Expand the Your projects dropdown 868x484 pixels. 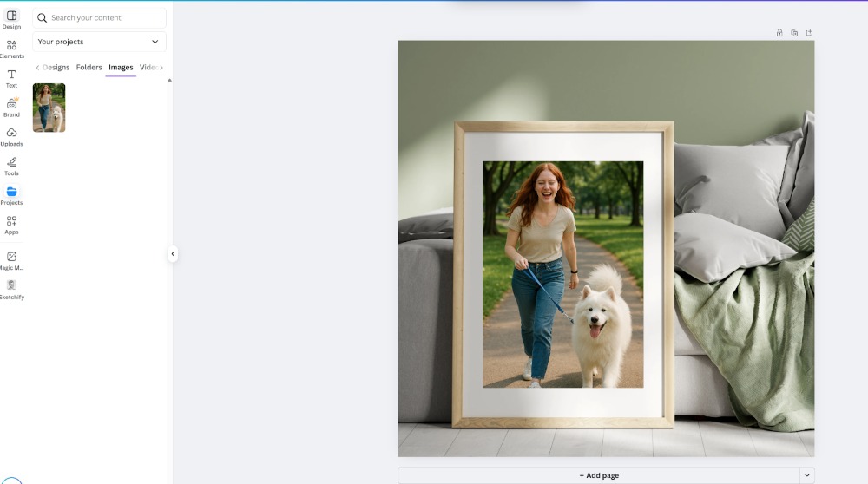pos(99,42)
